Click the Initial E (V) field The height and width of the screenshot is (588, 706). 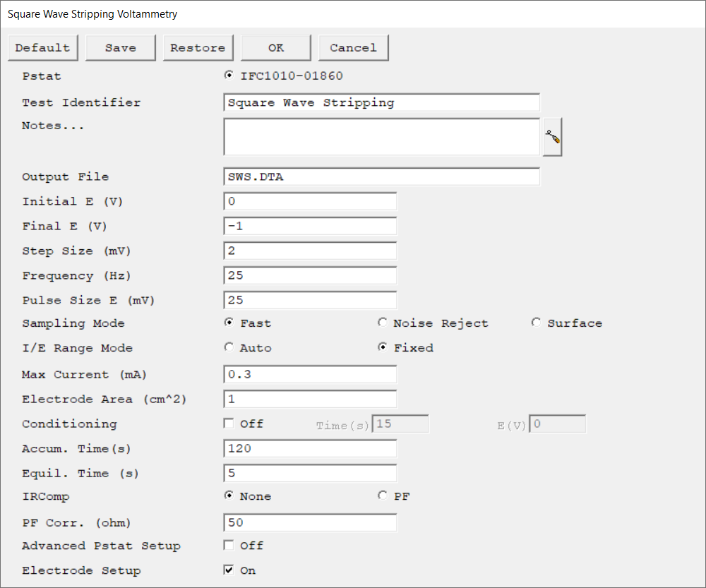point(310,201)
